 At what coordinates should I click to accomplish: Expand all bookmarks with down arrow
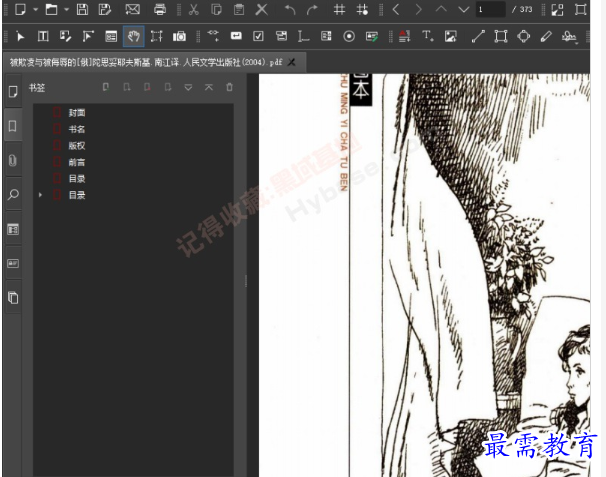coord(188,87)
